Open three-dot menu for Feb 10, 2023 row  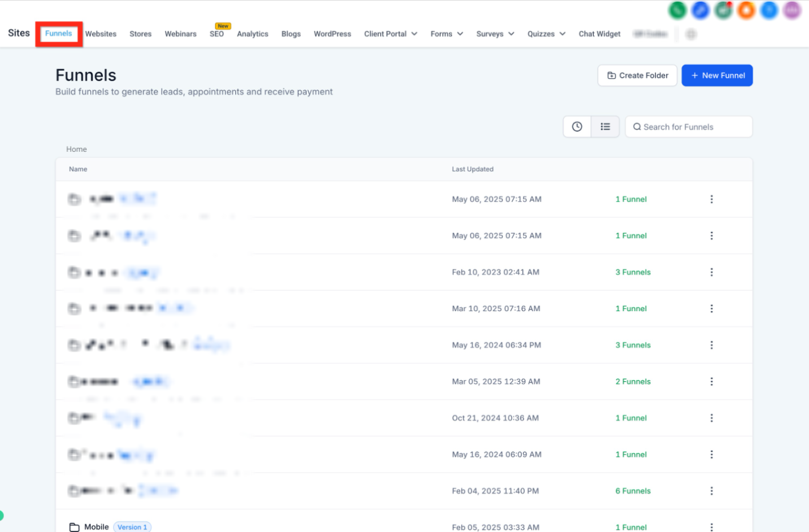(711, 272)
